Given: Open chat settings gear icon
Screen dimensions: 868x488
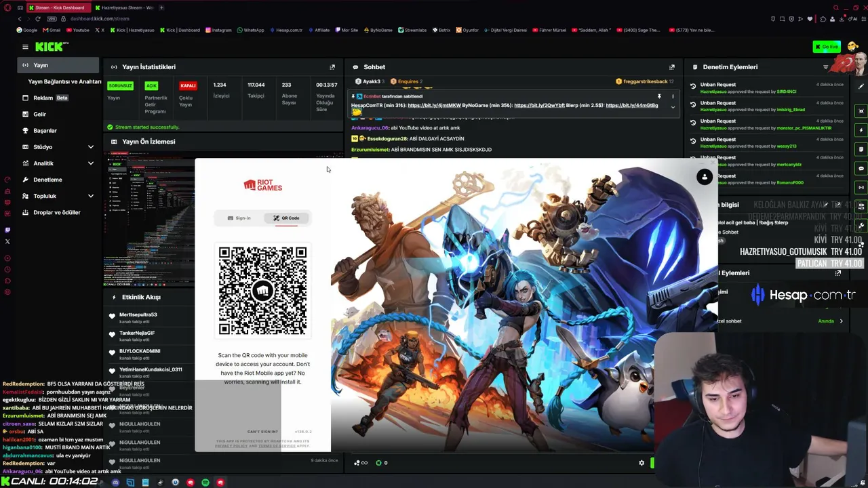Looking at the screenshot, I should click(x=642, y=463).
